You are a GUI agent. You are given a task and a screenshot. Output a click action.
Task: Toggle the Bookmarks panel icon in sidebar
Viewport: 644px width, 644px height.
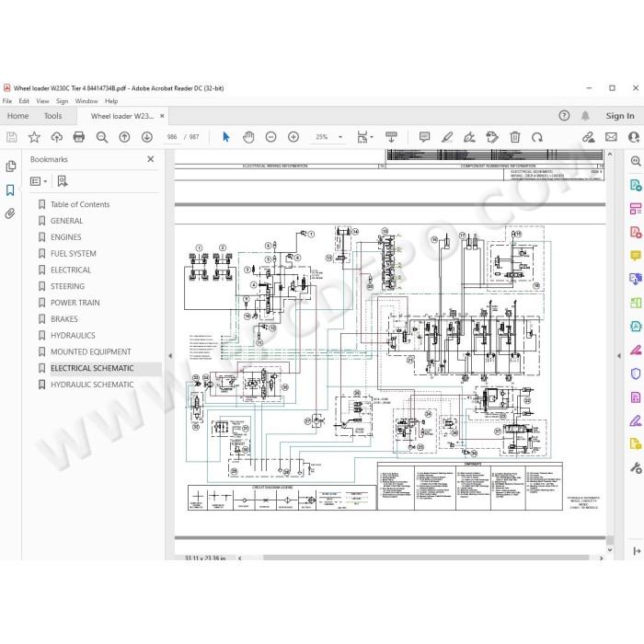[x=10, y=190]
